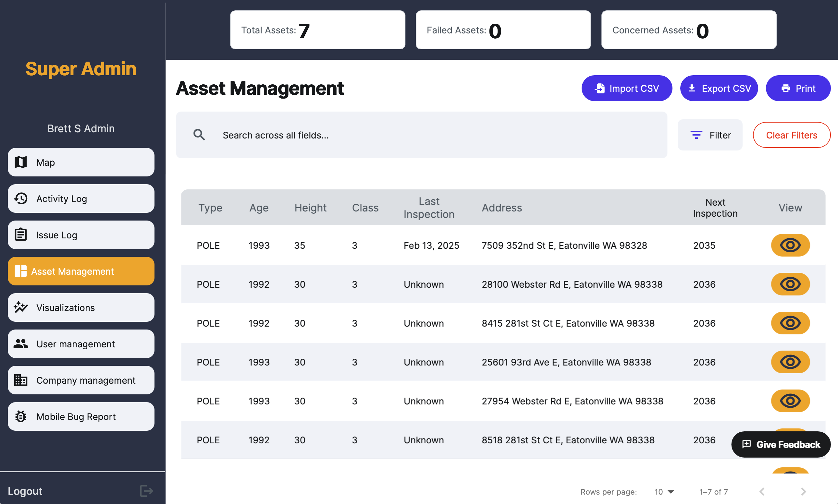View the asset at 25601 93rd Ave E

click(x=790, y=362)
